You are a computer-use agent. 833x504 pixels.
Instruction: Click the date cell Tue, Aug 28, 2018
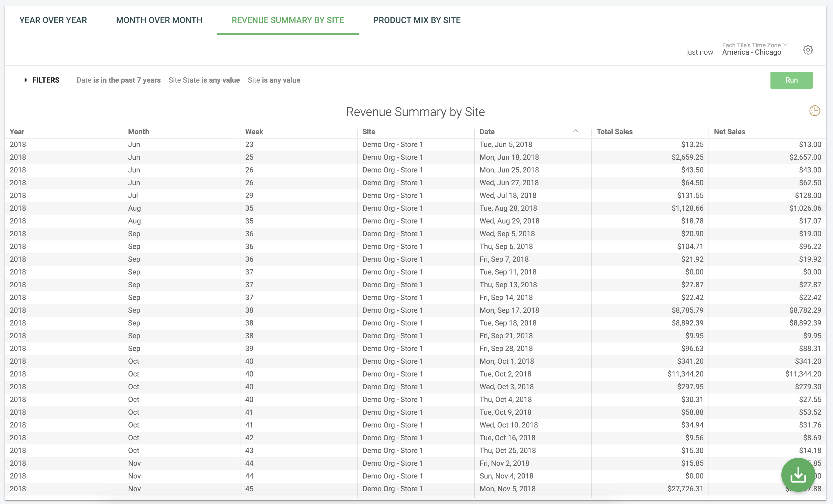click(x=508, y=208)
